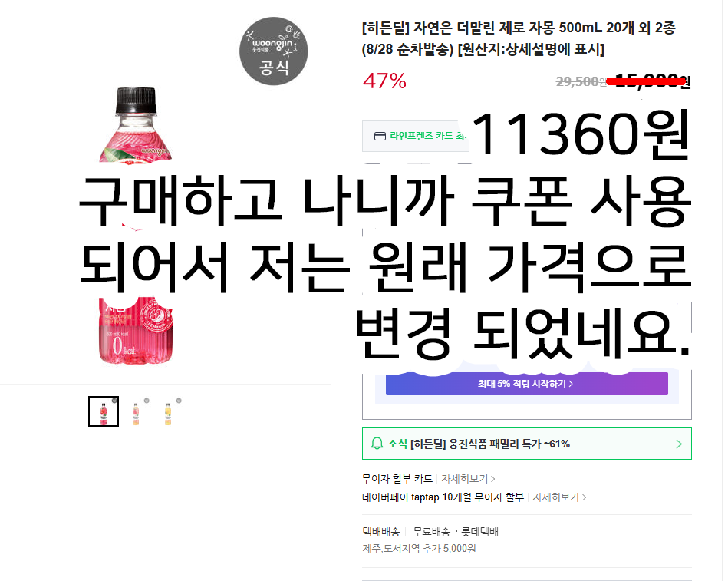The image size is (728, 581).
Task: Select the peach-colored bottle thumbnail
Action: click(x=136, y=413)
